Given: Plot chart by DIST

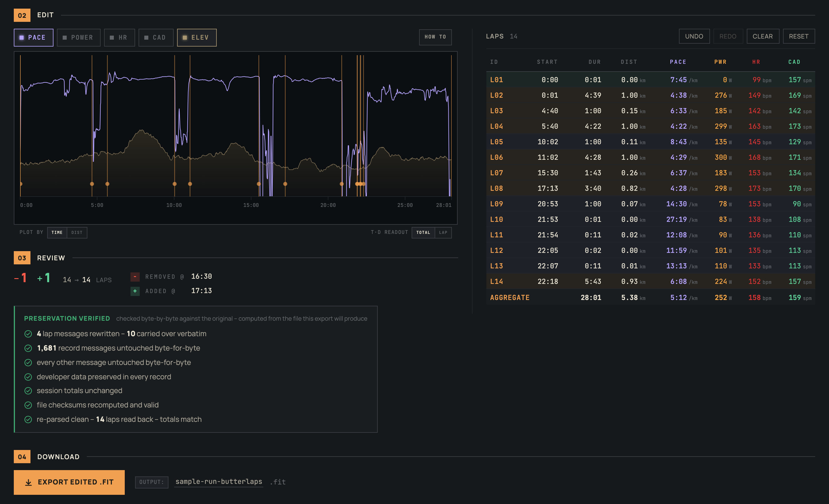Looking at the screenshot, I should point(77,232).
